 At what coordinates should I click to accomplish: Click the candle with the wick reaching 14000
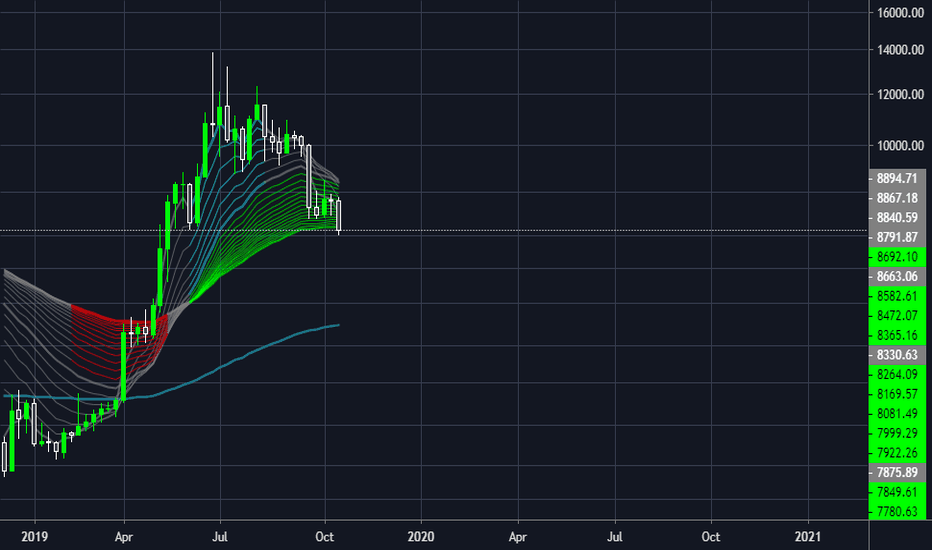[x=213, y=125]
